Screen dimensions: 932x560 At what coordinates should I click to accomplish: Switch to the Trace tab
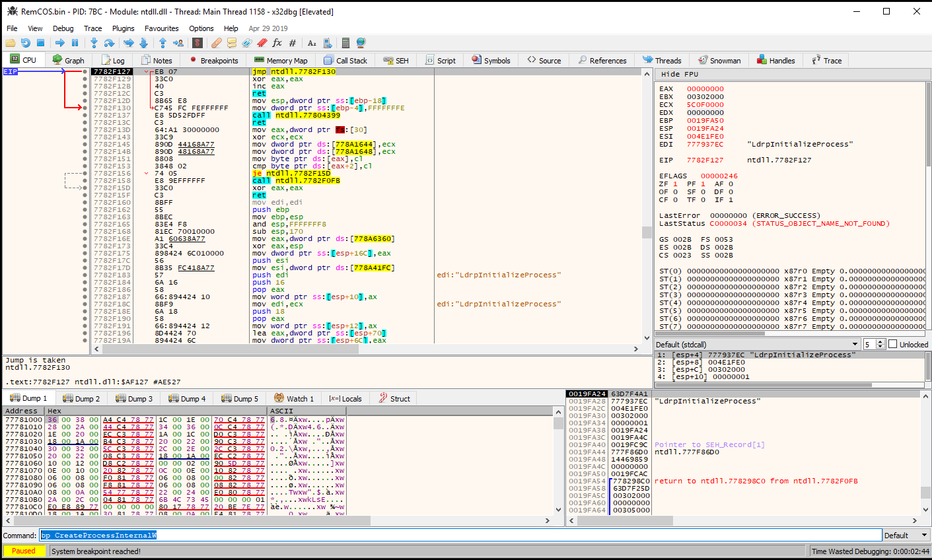[x=827, y=60]
